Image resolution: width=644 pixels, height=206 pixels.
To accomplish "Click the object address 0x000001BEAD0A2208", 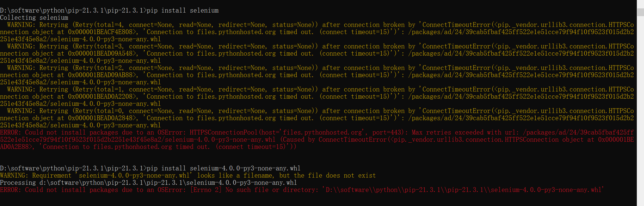I will click(x=100, y=97).
